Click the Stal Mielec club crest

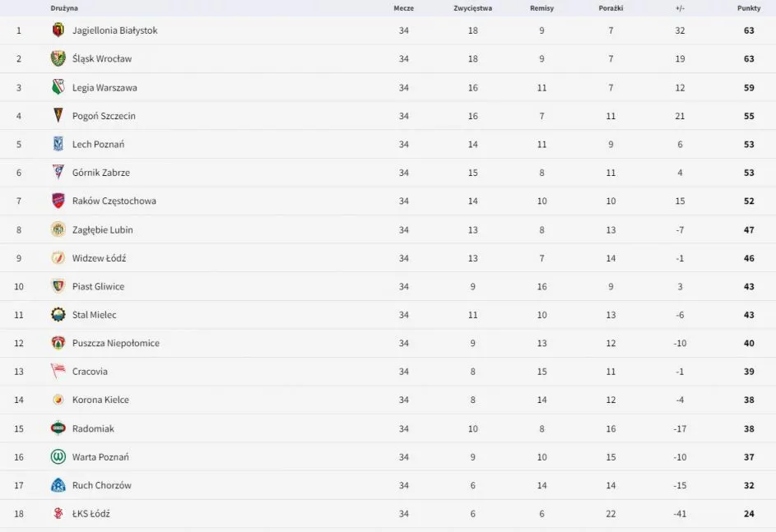point(58,315)
